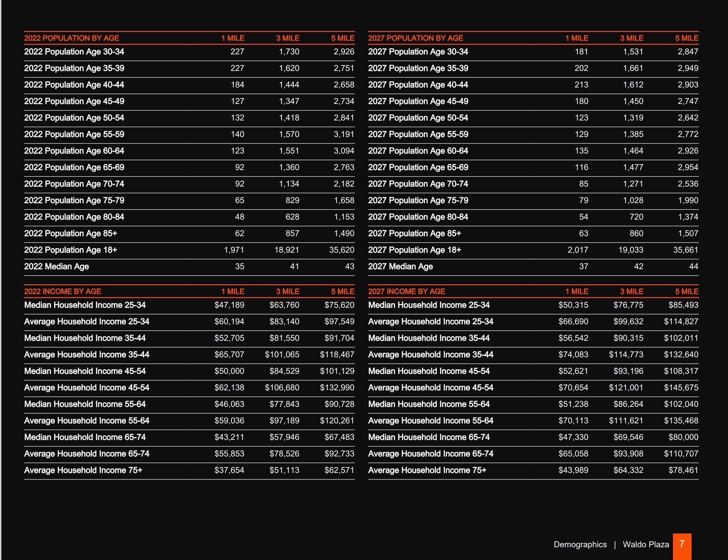
Task: Click the Waldo Plaza footer text
Action: pos(646,545)
